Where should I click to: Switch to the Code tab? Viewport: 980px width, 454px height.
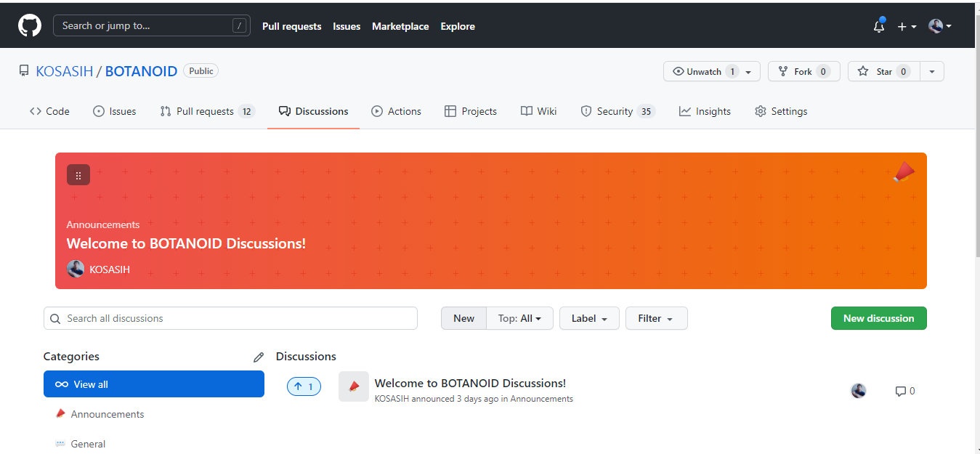tap(49, 111)
